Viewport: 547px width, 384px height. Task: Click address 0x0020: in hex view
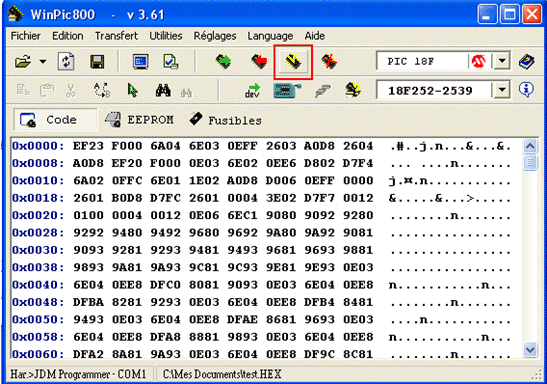point(38,215)
